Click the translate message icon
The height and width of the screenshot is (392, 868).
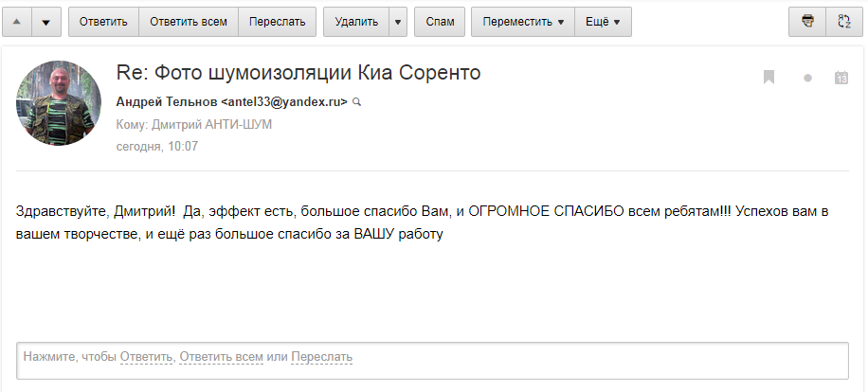tap(844, 22)
